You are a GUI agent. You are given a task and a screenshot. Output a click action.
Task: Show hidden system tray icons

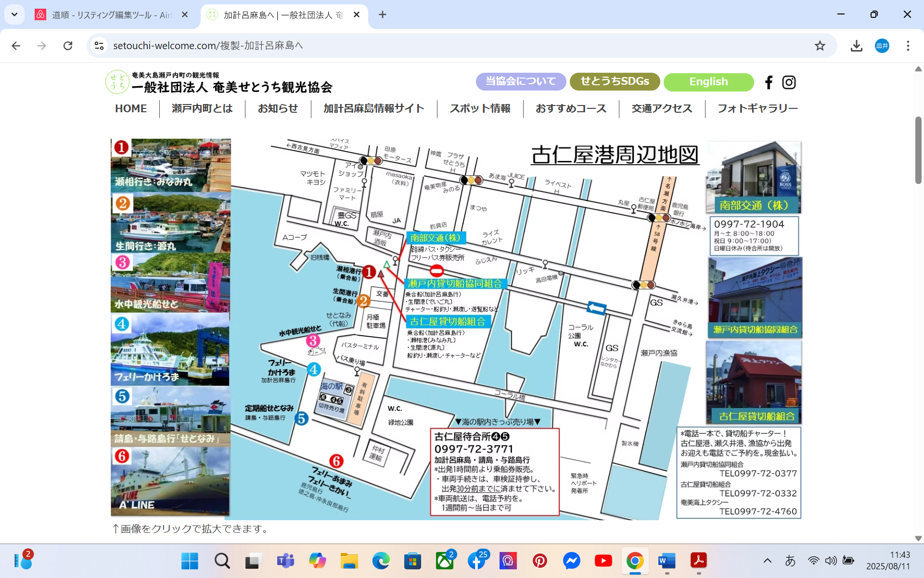[768, 561]
